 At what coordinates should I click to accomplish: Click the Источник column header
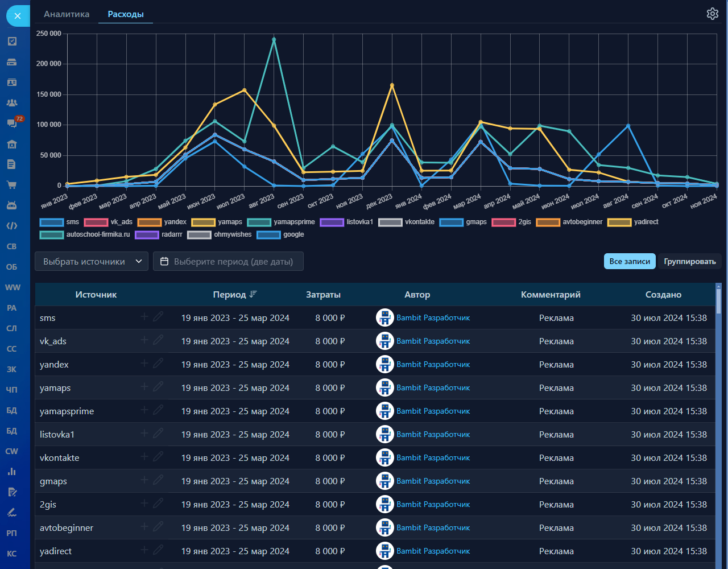[x=96, y=294]
